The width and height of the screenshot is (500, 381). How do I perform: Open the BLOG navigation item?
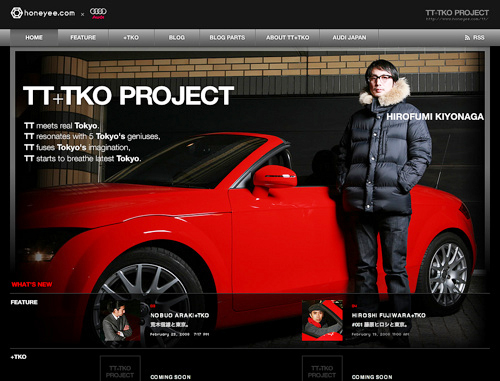point(177,38)
